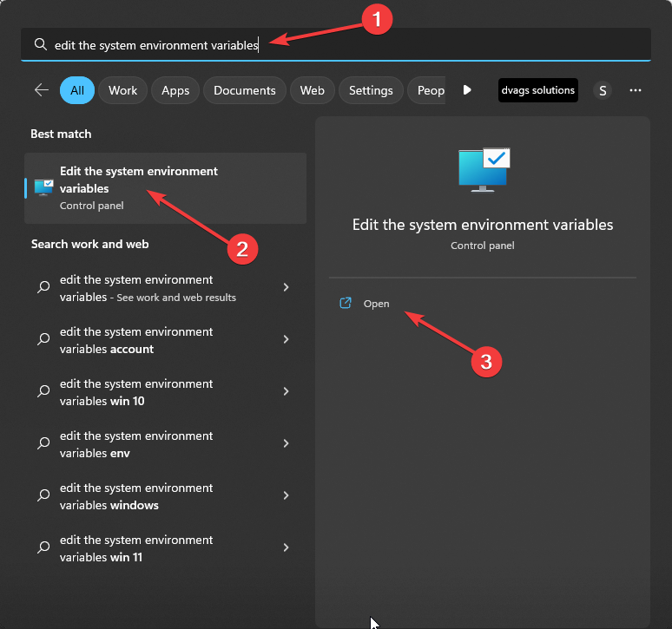Screen dimensions: 672x629
Task: Click the monitor icon beside best match result
Action: pos(43,187)
